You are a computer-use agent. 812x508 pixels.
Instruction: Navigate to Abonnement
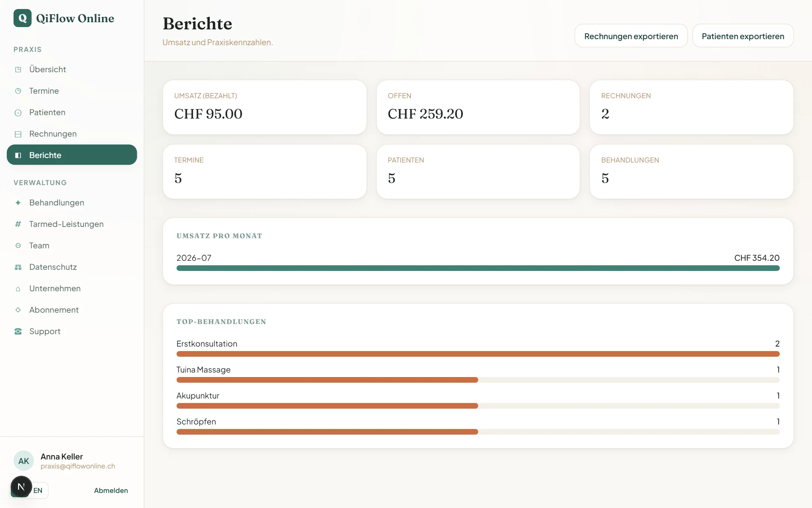pos(72,310)
